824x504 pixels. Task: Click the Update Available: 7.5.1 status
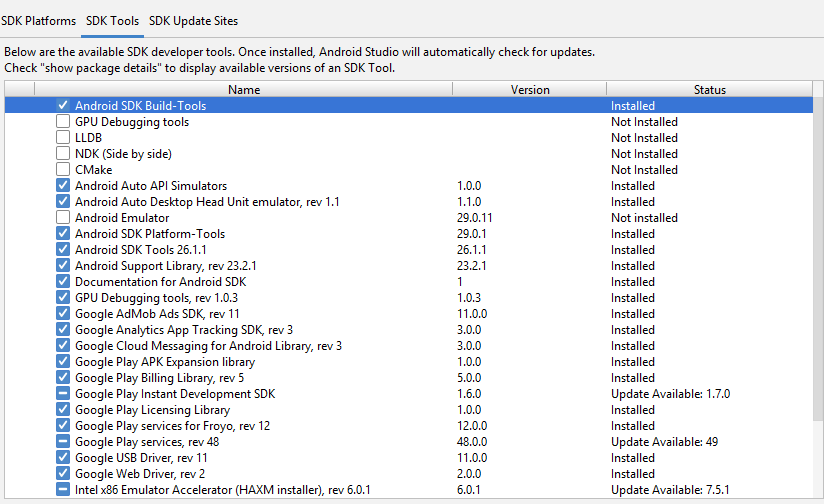click(x=670, y=490)
